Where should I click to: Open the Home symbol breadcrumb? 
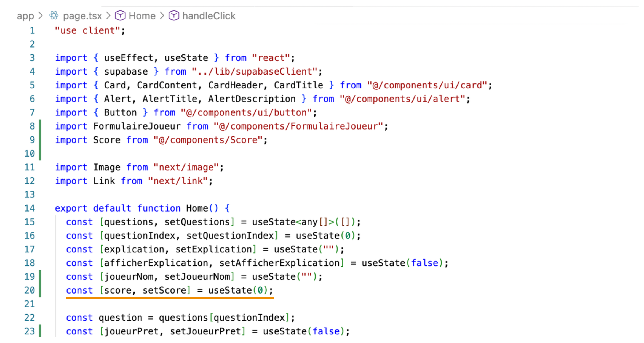142,16
